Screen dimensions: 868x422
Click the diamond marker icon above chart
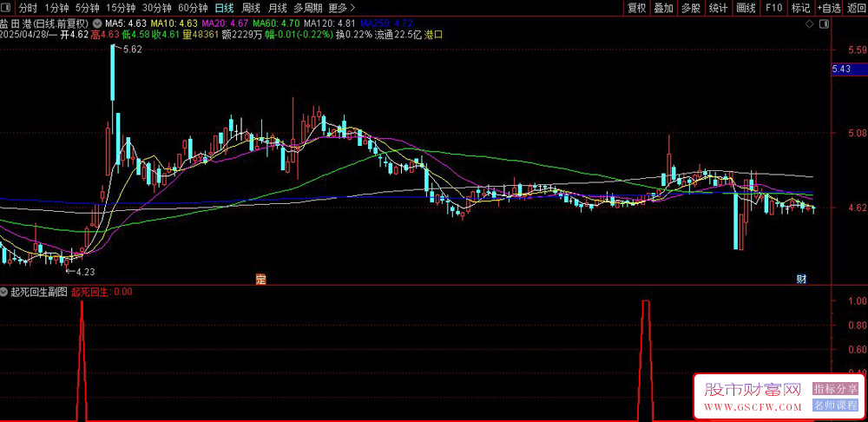[809, 24]
